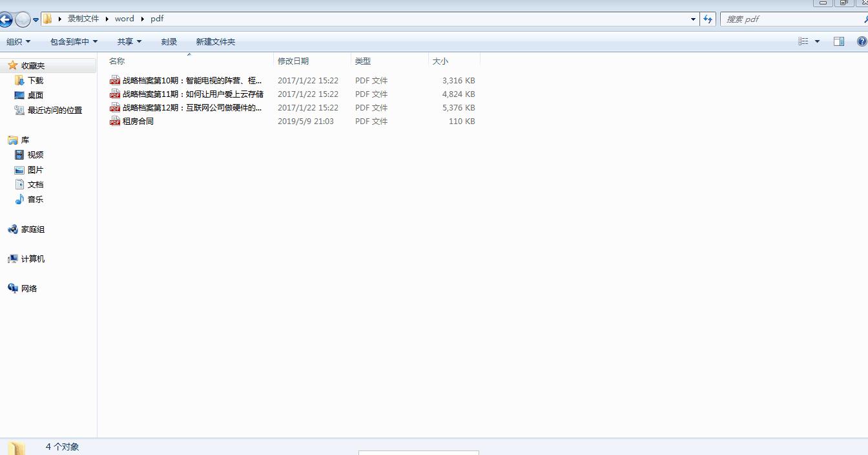The width and height of the screenshot is (868, 455).
Task: Click the folder icon in address bar
Action: point(47,19)
